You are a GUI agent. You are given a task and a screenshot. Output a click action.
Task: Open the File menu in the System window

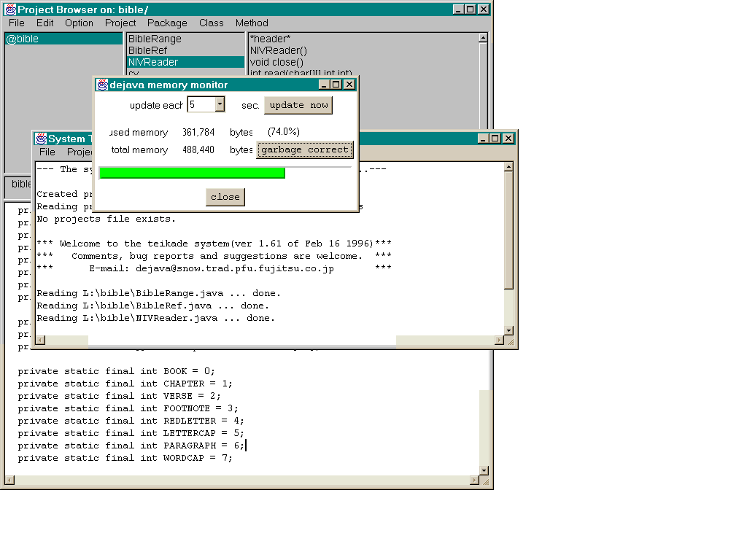47,152
